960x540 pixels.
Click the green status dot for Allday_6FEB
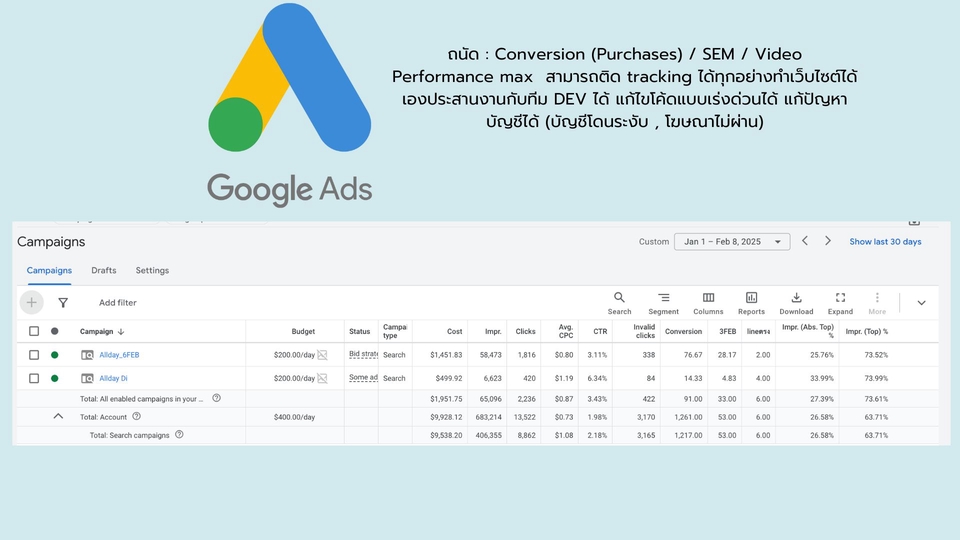tap(54, 354)
